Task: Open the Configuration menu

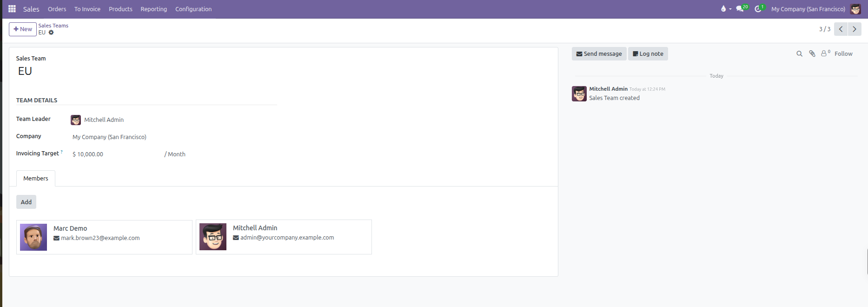Action: [193, 9]
